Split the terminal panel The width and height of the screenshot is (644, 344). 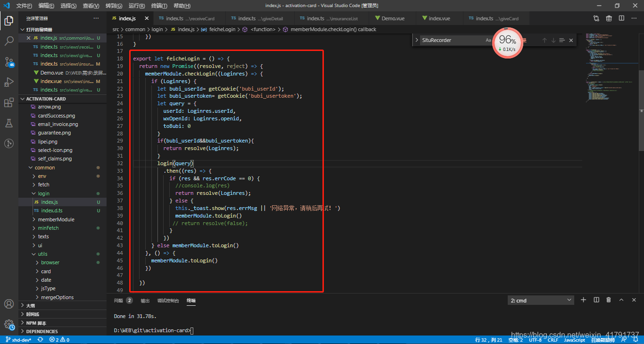click(596, 300)
